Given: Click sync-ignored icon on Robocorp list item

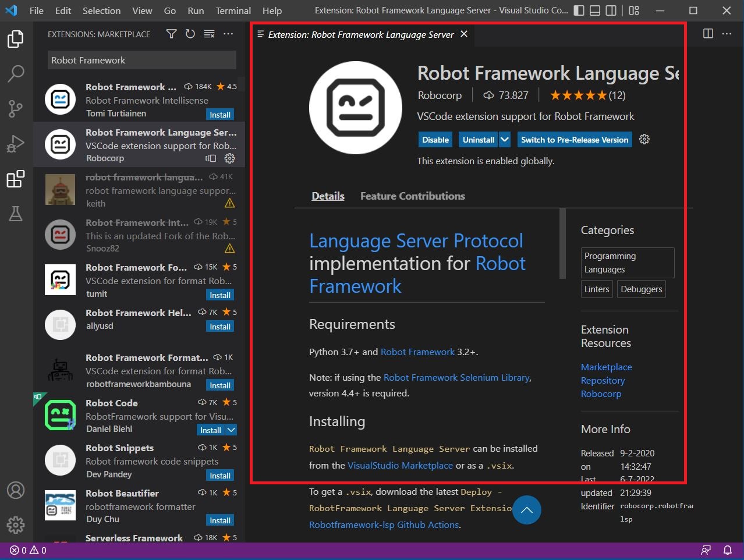Looking at the screenshot, I should pos(211,158).
